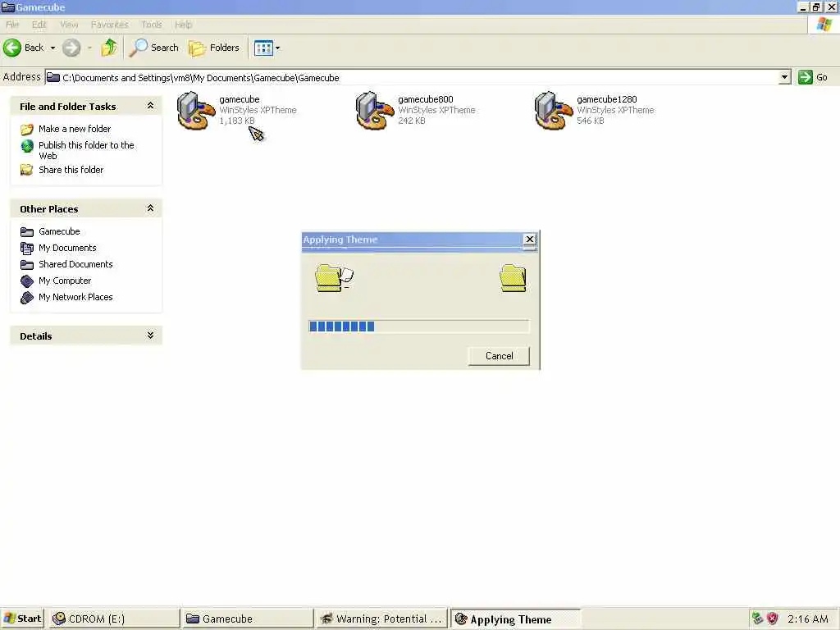The image size is (840, 630).
Task: Open Gamecube in Other Places
Action: (x=59, y=231)
